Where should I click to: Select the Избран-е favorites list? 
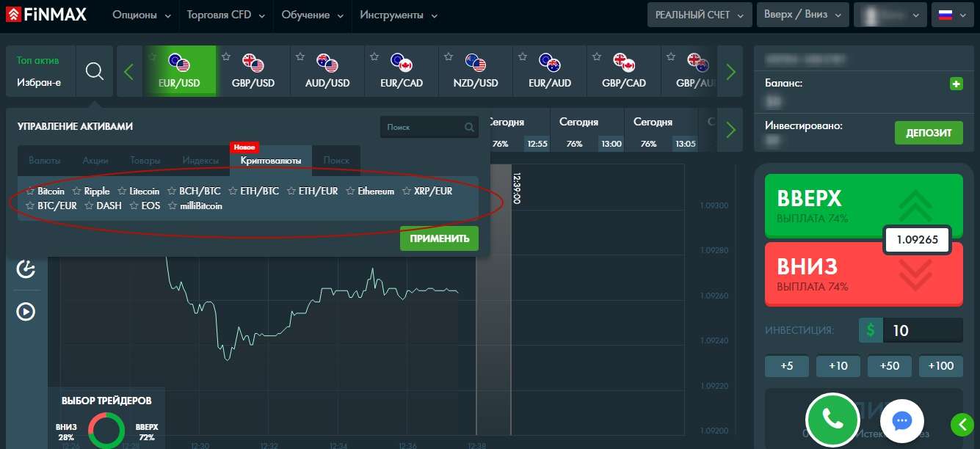39,82
